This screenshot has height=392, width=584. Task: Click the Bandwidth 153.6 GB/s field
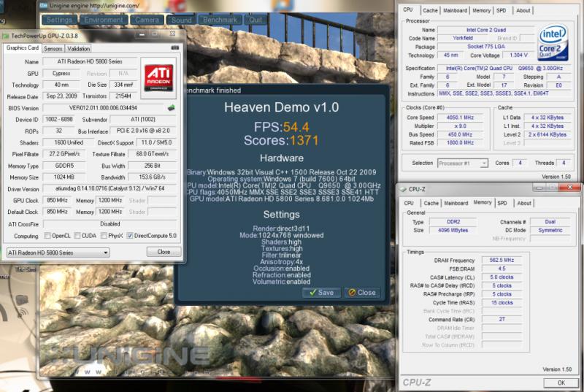coord(152,177)
